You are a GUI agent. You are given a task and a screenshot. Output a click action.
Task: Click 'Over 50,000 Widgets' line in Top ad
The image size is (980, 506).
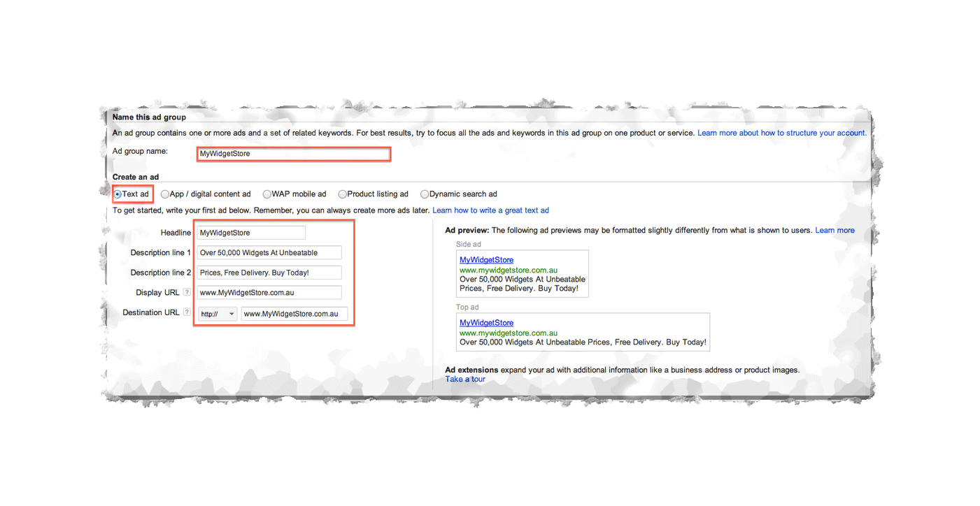(583, 342)
